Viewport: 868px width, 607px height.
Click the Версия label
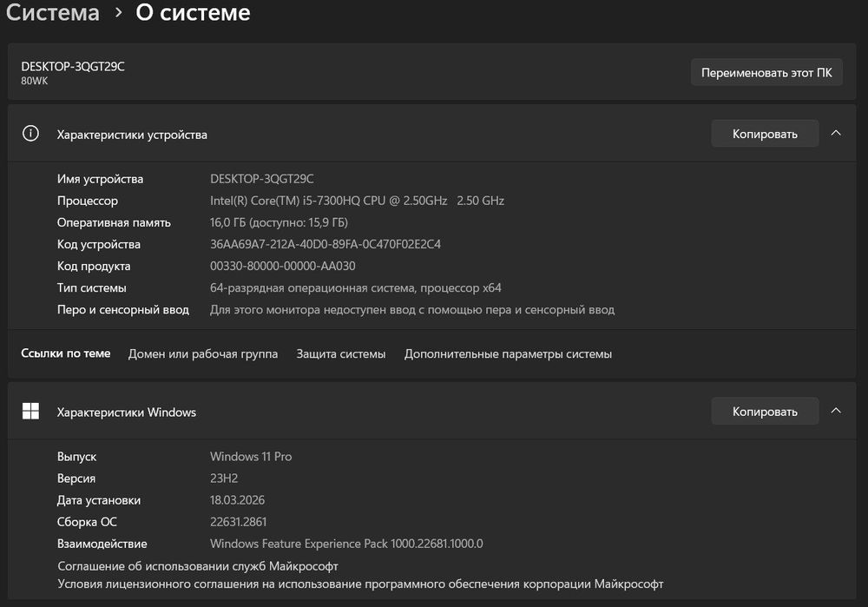click(x=76, y=478)
